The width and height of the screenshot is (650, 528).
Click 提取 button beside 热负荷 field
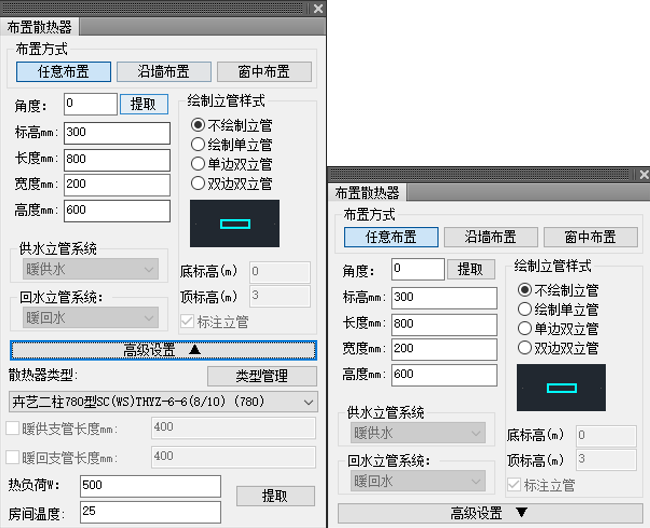coord(274,496)
